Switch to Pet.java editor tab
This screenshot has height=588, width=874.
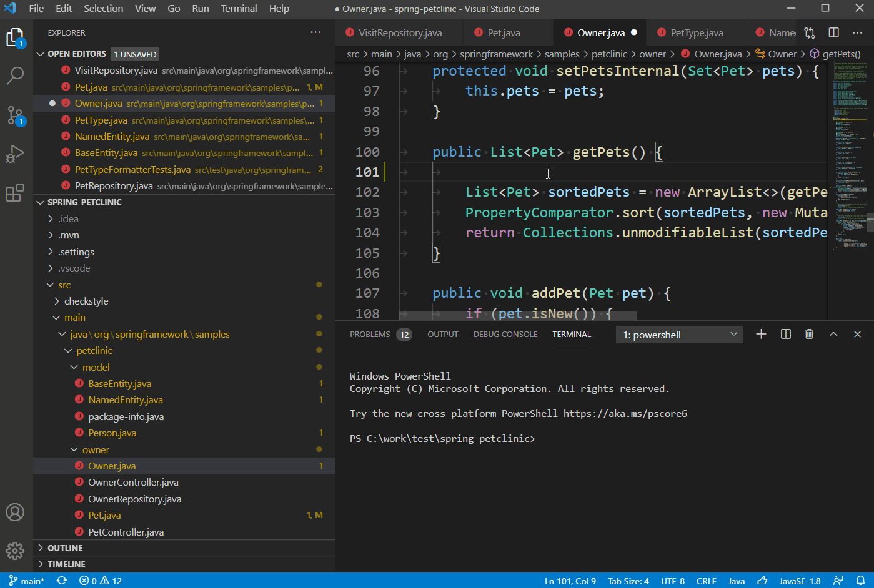click(x=504, y=32)
